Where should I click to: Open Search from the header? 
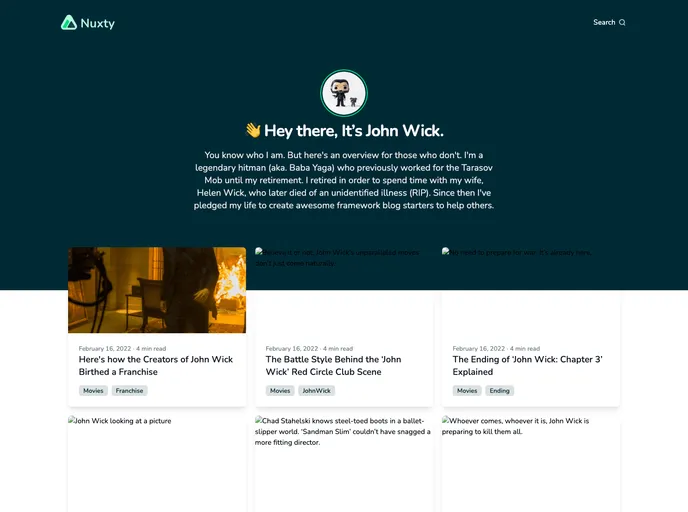click(604, 22)
